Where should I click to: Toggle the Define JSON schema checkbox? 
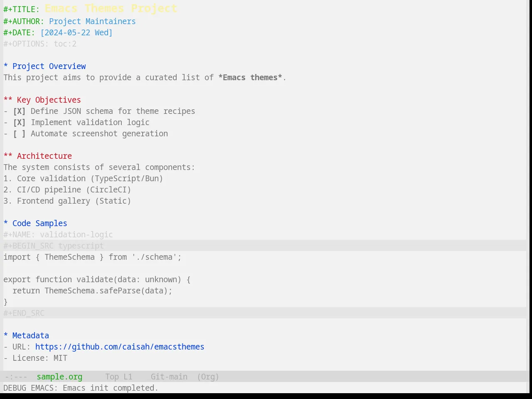pos(19,111)
